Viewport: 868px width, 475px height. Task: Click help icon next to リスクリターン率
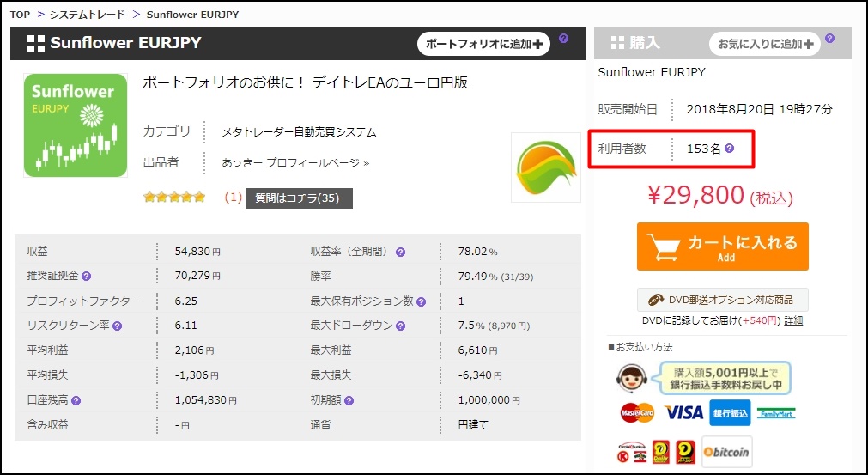117,326
